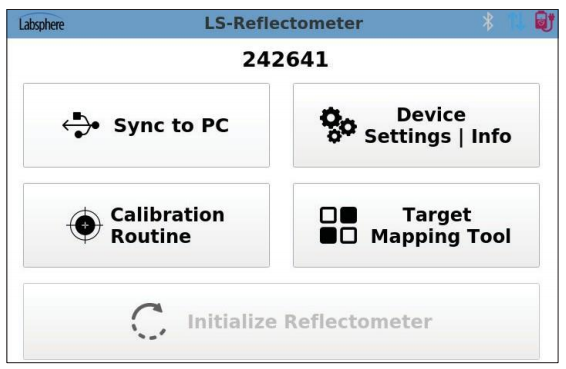Click the Bluetooth status icon
The image size is (566, 369).
click(x=488, y=22)
